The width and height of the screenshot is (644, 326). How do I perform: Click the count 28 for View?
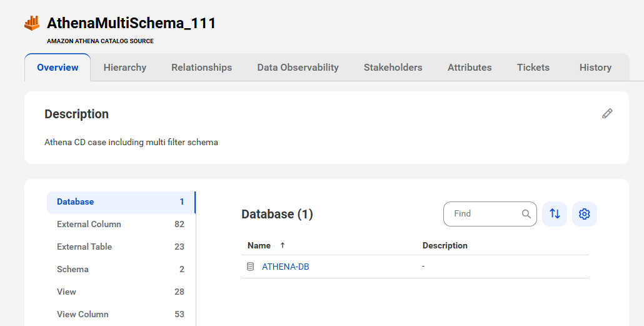(x=179, y=292)
